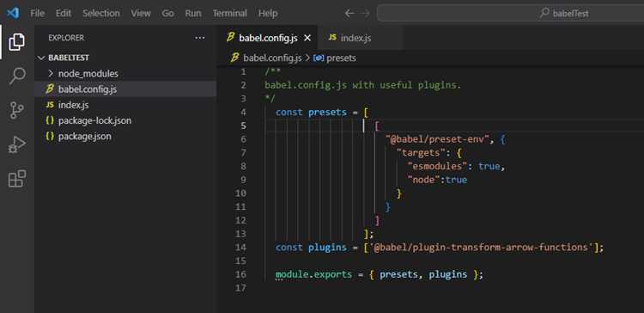Open the Edit menu
The width and height of the screenshot is (644, 313).
click(x=64, y=13)
